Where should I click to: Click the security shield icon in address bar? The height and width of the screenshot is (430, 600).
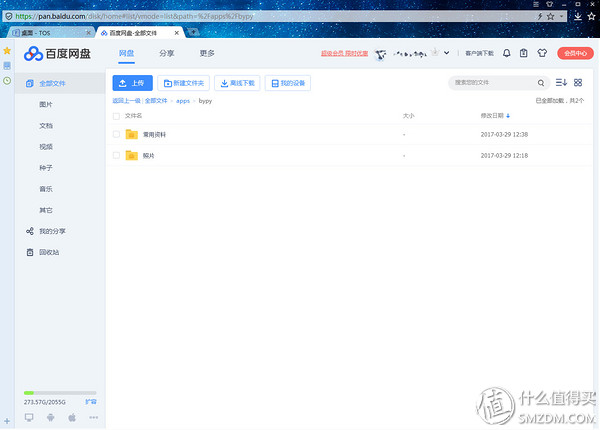click(x=8, y=16)
